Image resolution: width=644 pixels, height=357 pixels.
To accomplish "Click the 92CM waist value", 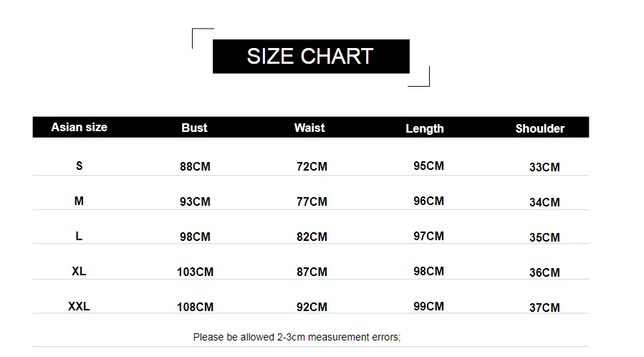I will click(x=312, y=307).
